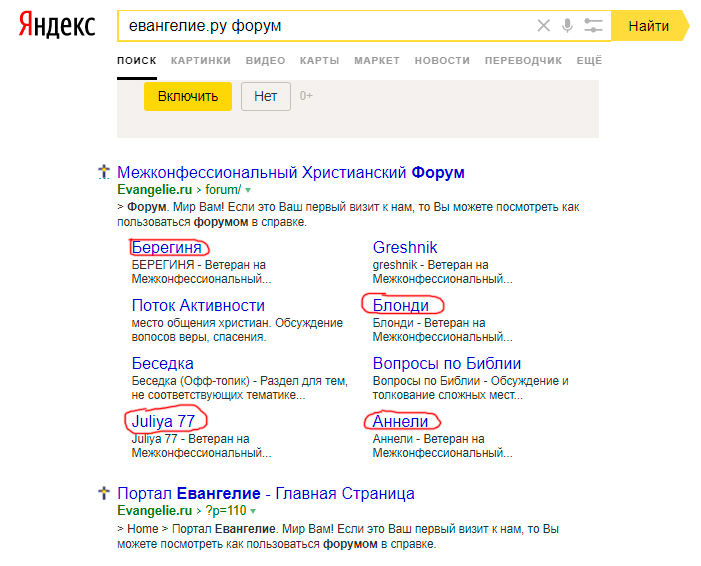Image resolution: width=701 pixels, height=566 pixels.
Task: Switch to the Видео tab
Action: 265,61
